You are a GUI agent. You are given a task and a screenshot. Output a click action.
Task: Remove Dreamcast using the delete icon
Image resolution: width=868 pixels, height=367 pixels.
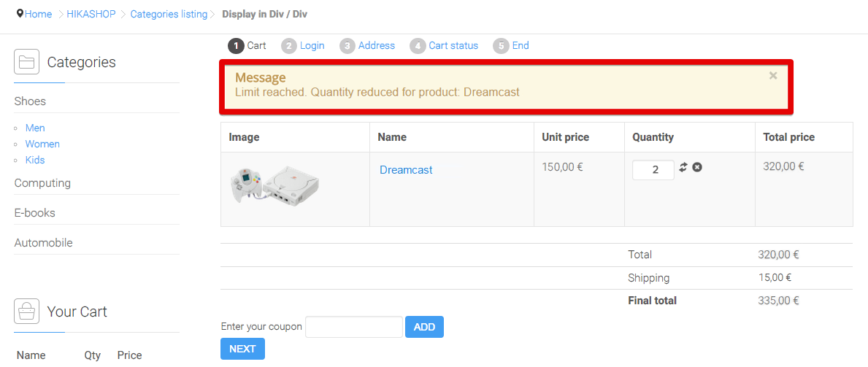tap(697, 167)
